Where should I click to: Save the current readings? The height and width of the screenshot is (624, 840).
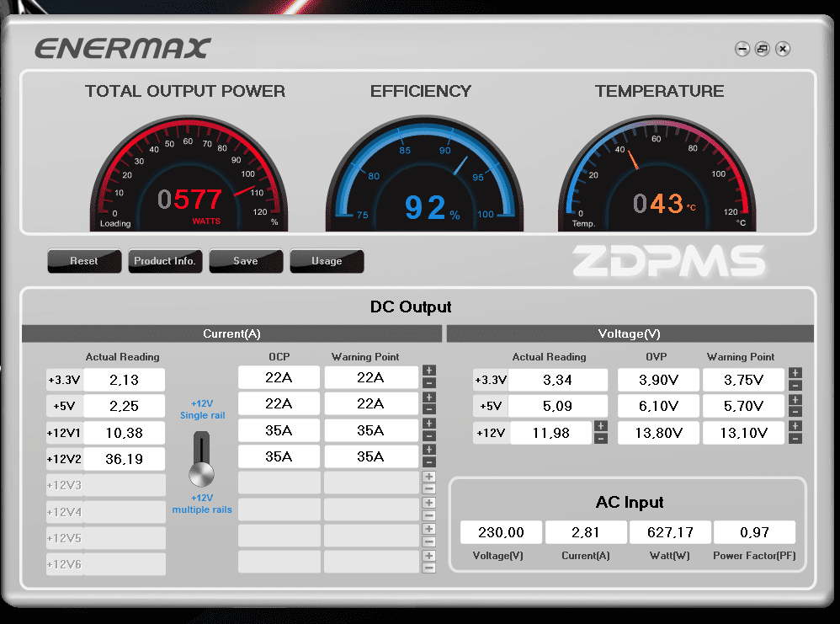click(246, 261)
